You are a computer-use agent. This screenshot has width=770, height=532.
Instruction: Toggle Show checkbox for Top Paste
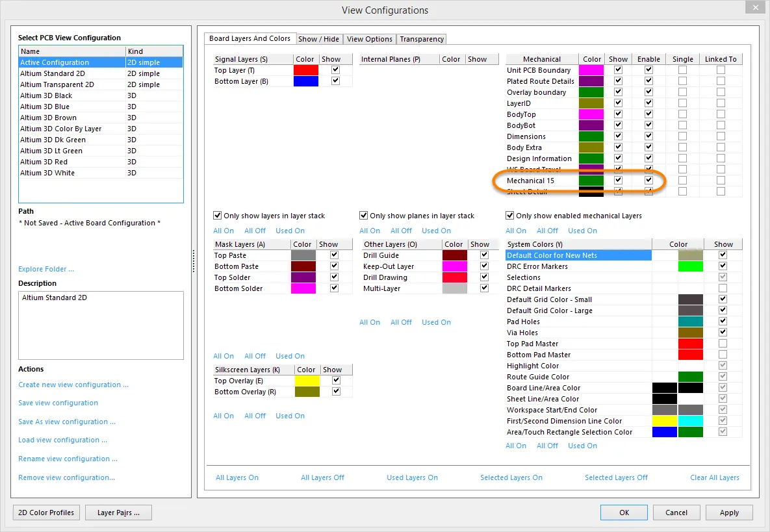coord(335,255)
